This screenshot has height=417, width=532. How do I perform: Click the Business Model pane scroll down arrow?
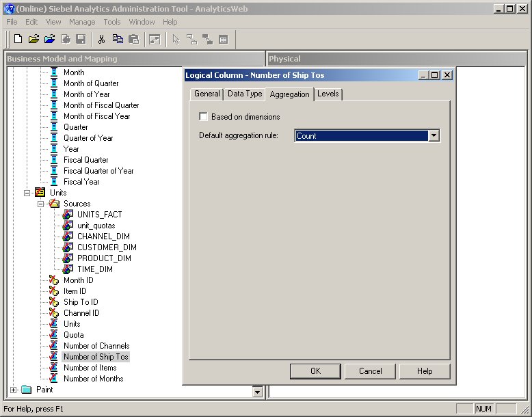(x=258, y=392)
